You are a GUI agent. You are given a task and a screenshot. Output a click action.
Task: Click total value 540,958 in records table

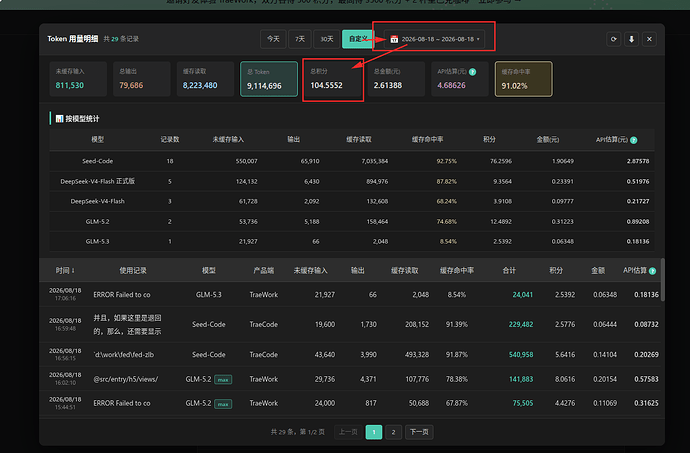521,354
